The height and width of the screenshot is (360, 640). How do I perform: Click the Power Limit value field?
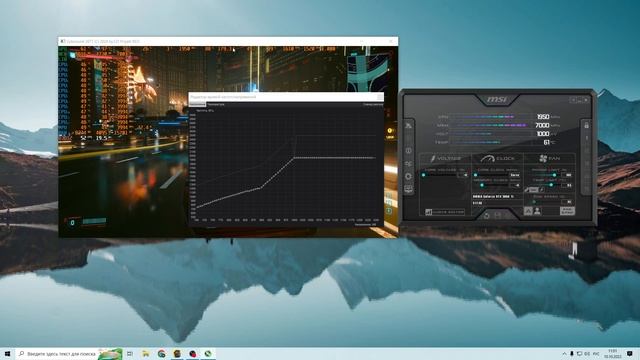567,175
